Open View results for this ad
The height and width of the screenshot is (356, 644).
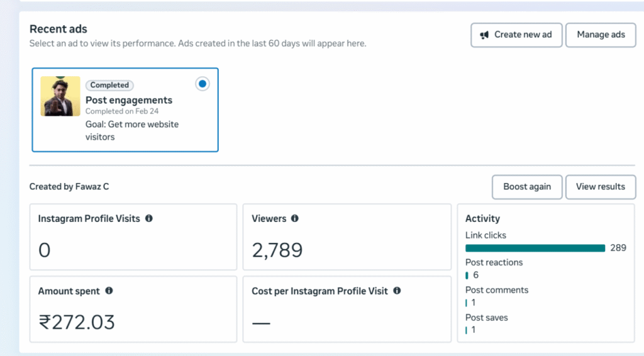[x=601, y=187]
